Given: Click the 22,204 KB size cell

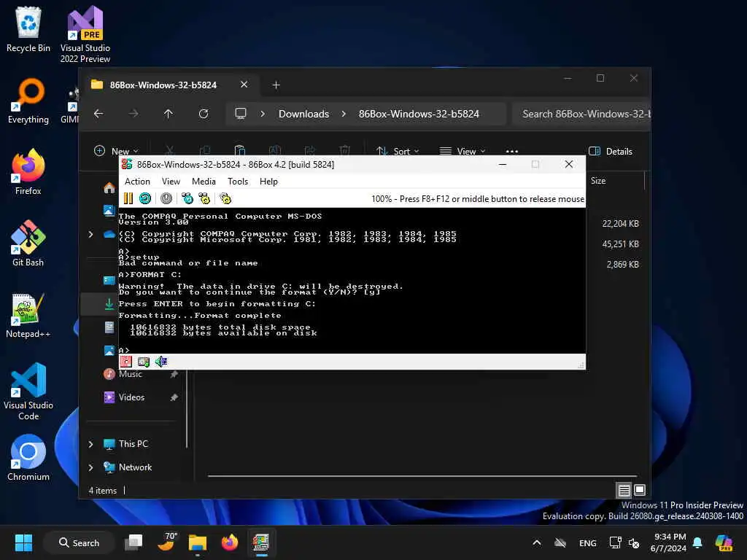Looking at the screenshot, I should coord(620,223).
